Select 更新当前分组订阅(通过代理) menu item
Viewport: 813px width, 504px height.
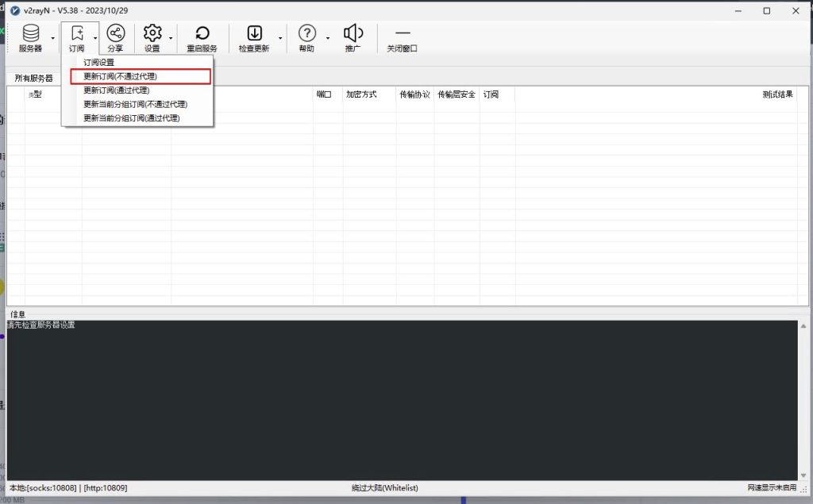137,118
